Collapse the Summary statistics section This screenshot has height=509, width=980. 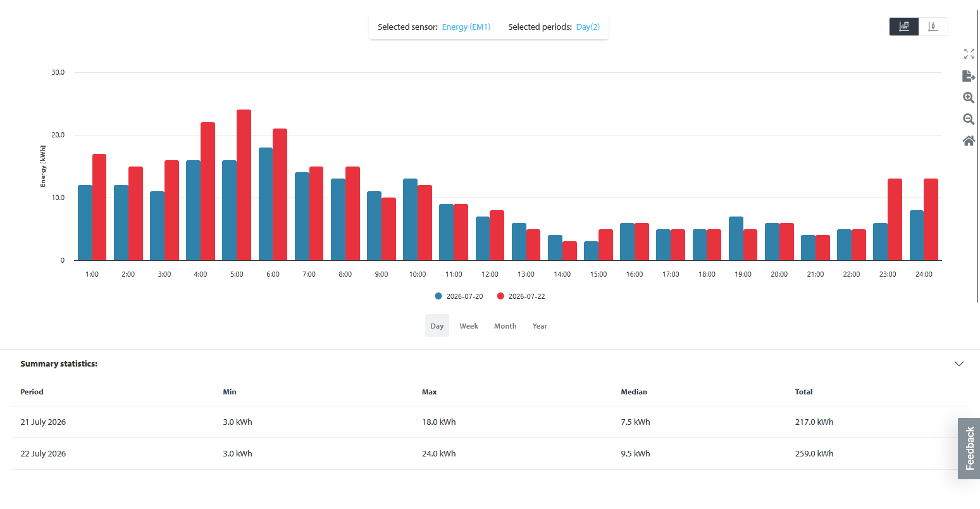click(x=959, y=364)
